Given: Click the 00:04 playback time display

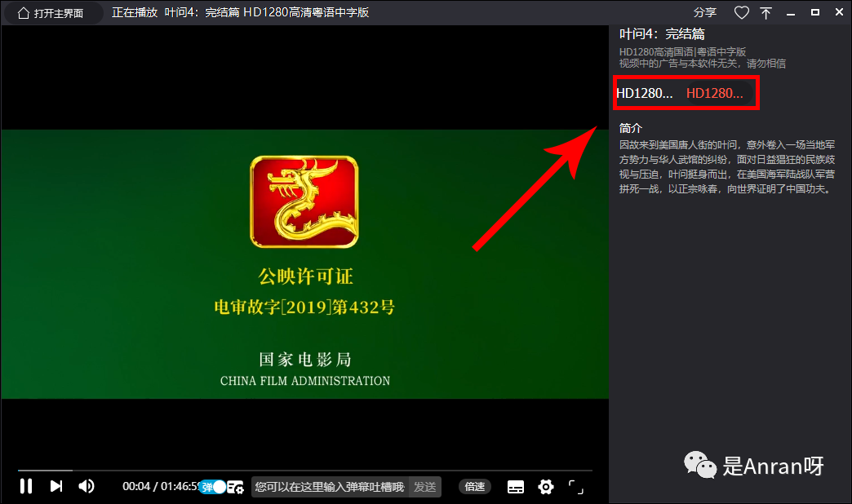Looking at the screenshot, I should [x=135, y=487].
